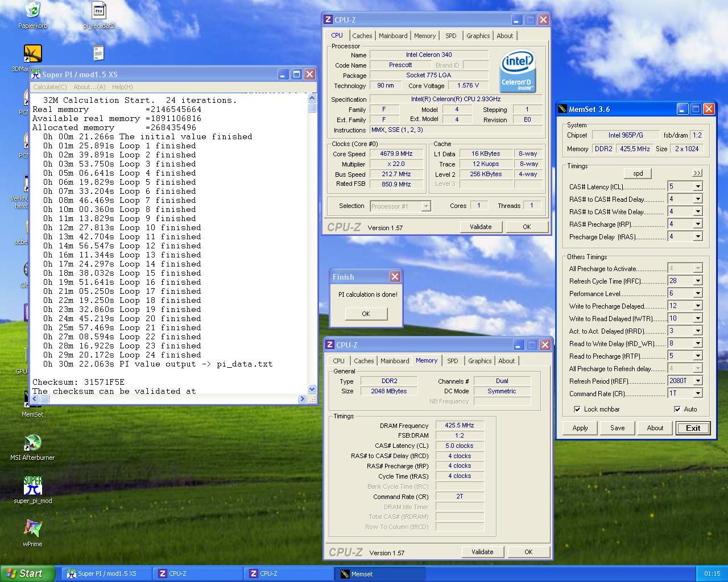Screen dimensions: 728x582
Task: Open the Write to Read Delayed (tWTR) dropdown
Action: coord(698,318)
